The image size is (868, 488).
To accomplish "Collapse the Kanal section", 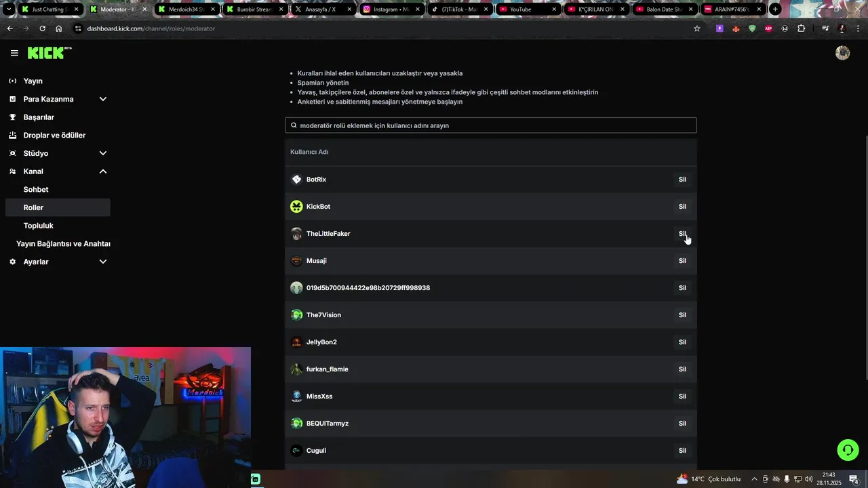I will (58, 171).
